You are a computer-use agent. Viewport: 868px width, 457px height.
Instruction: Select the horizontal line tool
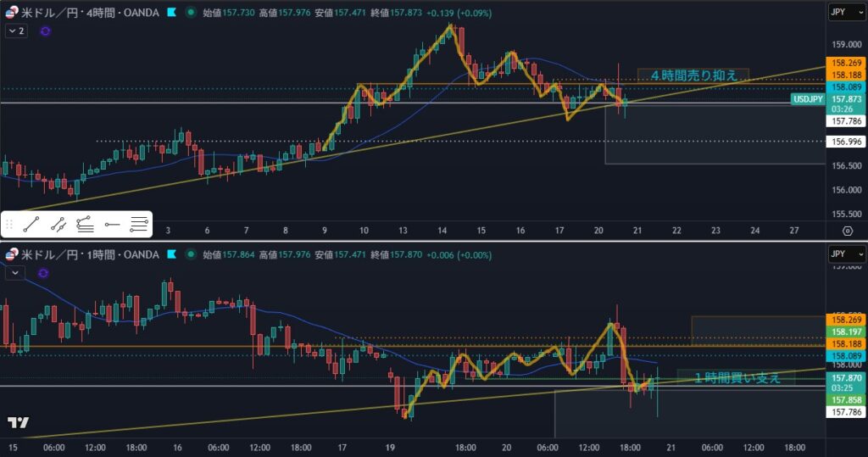coord(112,225)
